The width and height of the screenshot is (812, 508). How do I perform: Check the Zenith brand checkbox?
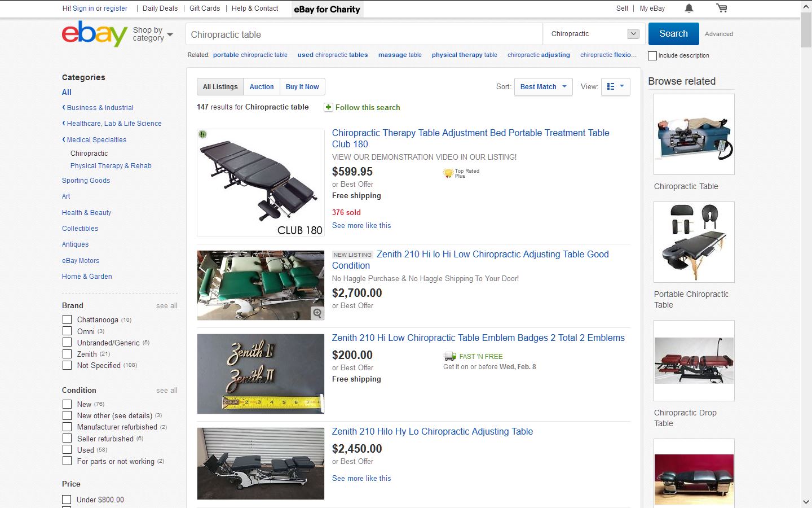point(67,354)
